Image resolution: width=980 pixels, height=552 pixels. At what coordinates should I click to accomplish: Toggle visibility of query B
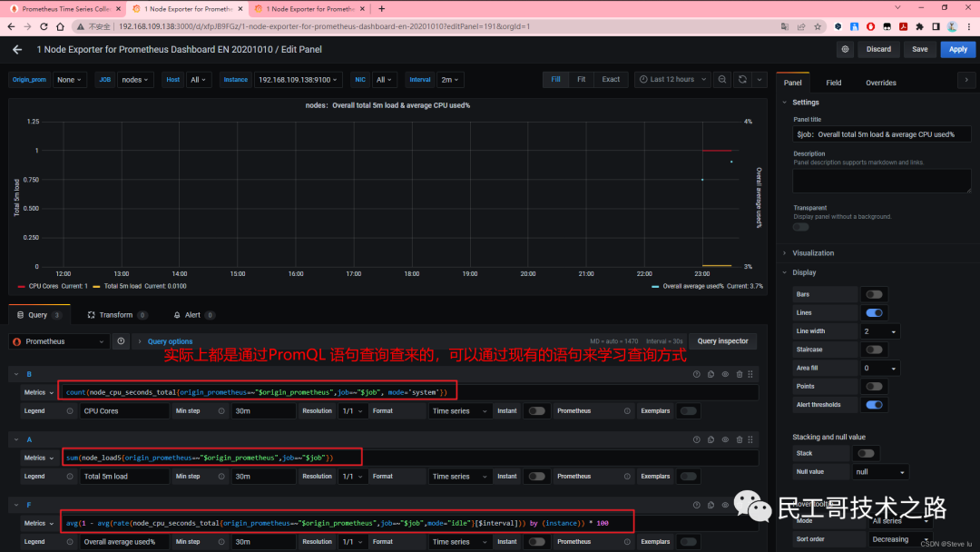pyautogui.click(x=725, y=374)
